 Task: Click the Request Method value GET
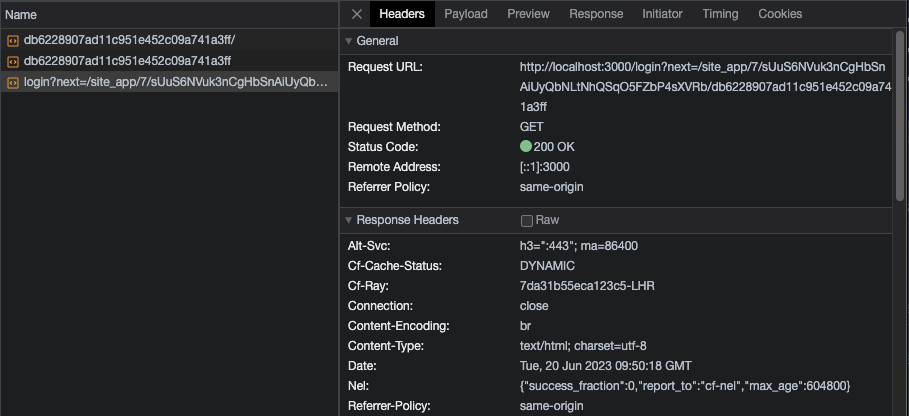point(532,127)
